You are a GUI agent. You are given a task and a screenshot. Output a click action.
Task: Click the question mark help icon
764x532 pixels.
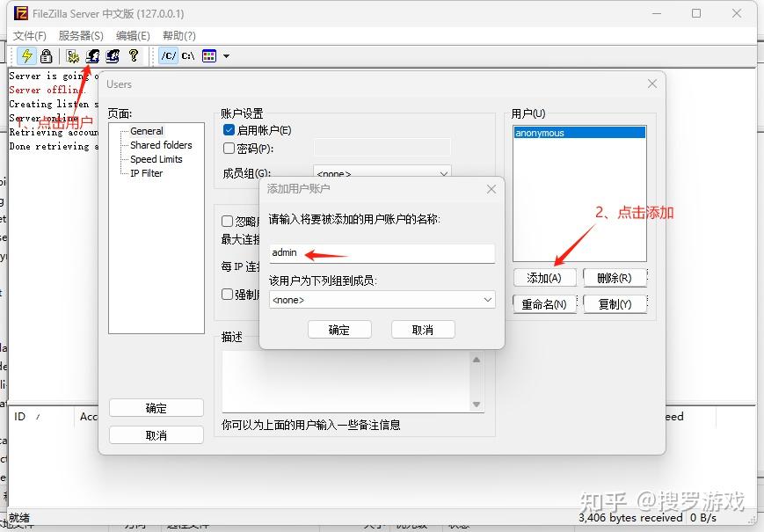pyautogui.click(x=134, y=56)
